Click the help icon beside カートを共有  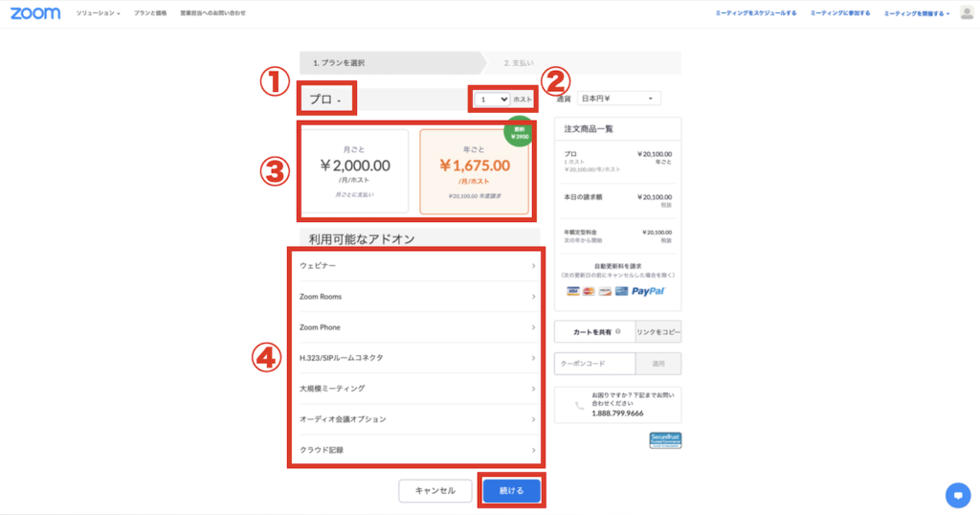pos(618,332)
